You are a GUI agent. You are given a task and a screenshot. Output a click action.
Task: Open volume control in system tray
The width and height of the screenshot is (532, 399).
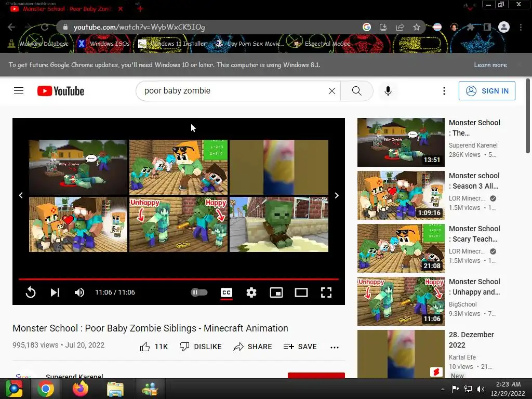(x=480, y=389)
